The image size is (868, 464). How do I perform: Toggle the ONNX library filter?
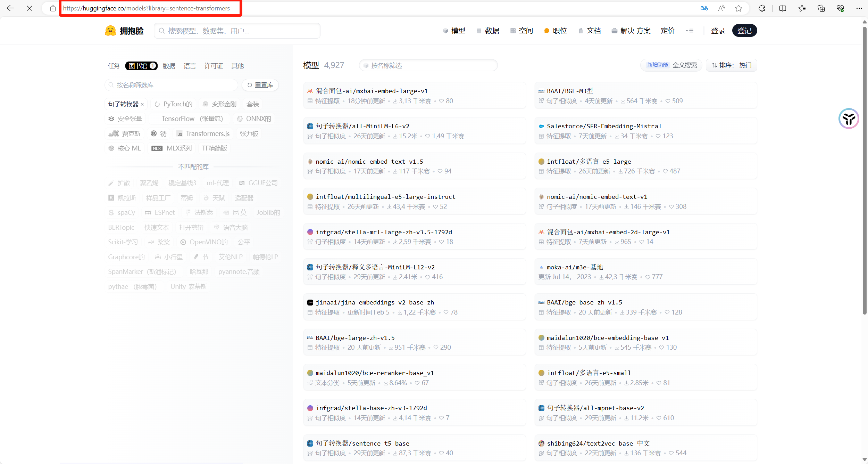(254, 119)
